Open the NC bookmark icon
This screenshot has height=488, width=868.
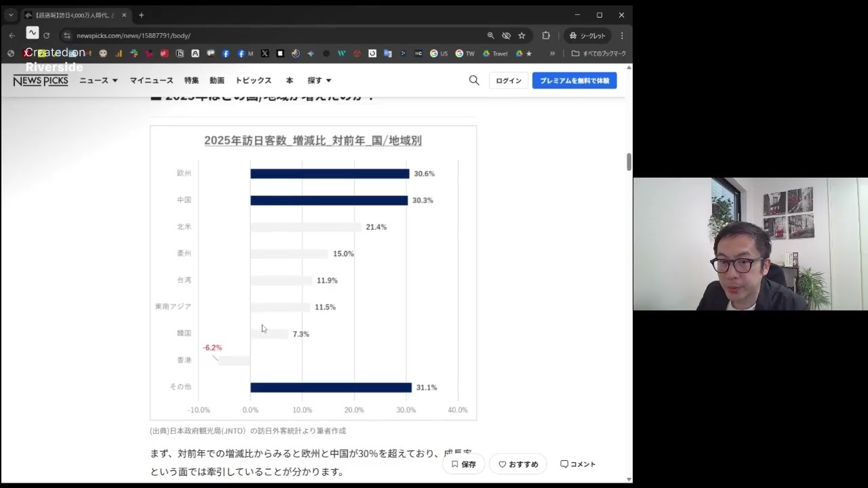click(x=418, y=54)
